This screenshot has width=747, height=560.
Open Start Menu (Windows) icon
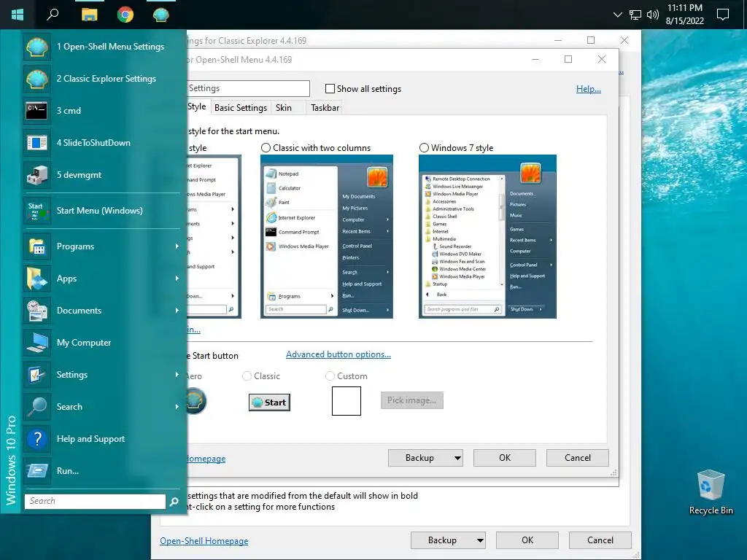pyautogui.click(x=36, y=211)
